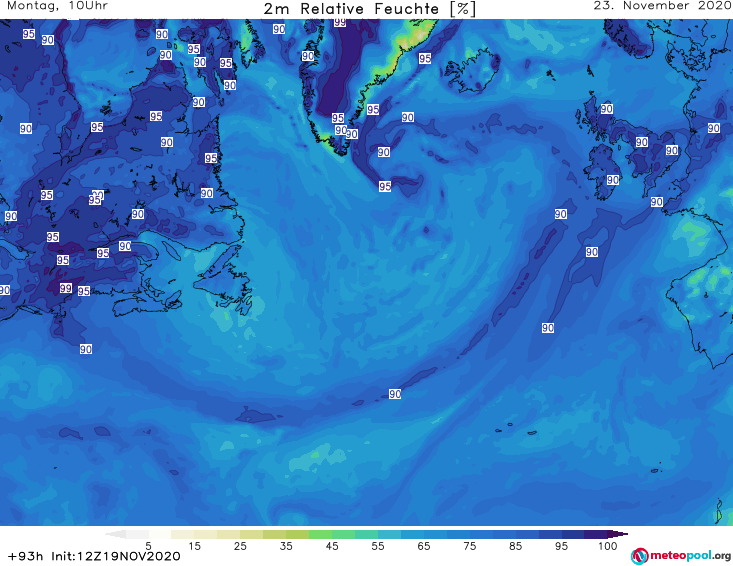Select the '23. November 2020' date label

(662, 6)
